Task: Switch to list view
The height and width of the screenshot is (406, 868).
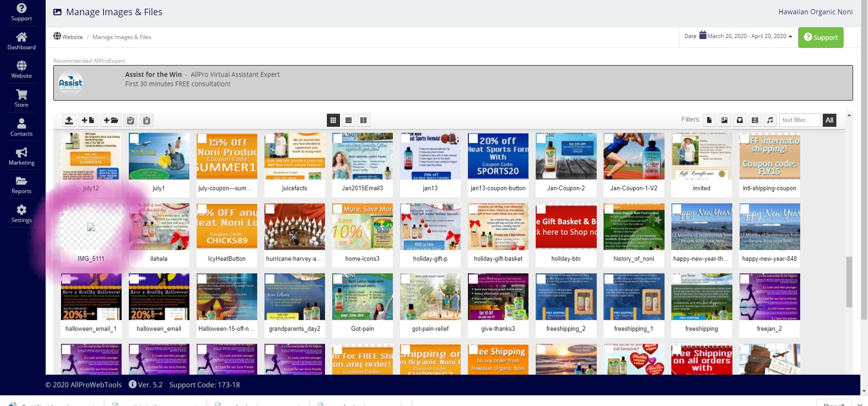Action: (x=349, y=120)
